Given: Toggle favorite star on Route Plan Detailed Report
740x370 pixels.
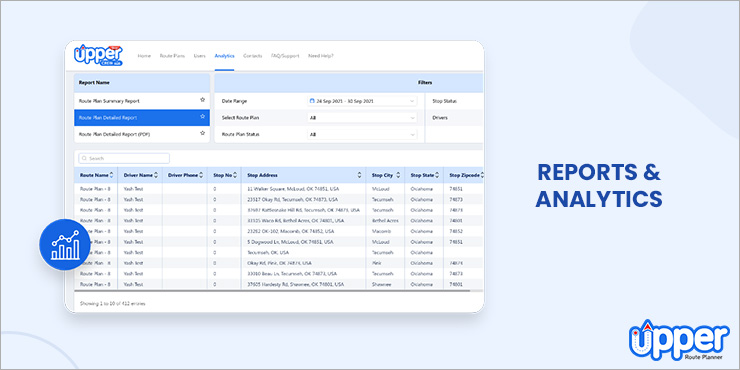Looking at the screenshot, I should point(202,116).
